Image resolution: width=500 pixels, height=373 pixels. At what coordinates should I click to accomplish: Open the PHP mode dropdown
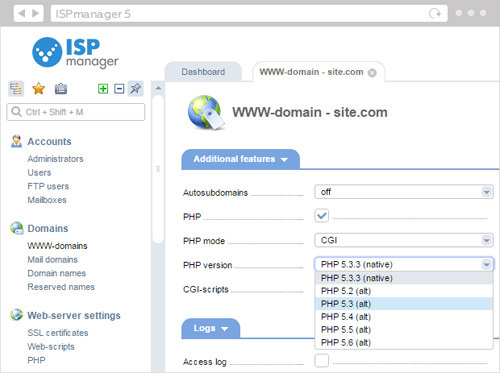tap(404, 240)
